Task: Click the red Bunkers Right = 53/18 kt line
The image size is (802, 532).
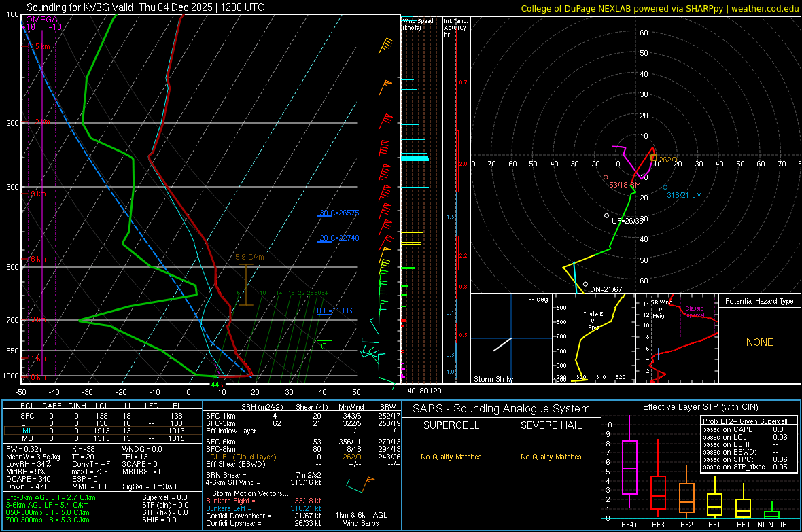Action: 264,501
